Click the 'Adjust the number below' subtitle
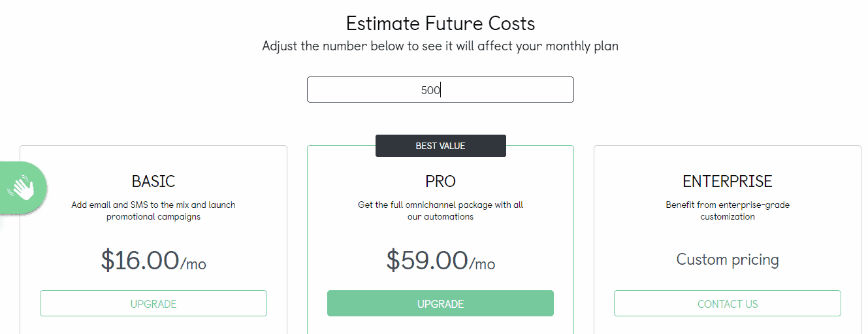The width and height of the screenshot is (868, 334). coord(440,46)
